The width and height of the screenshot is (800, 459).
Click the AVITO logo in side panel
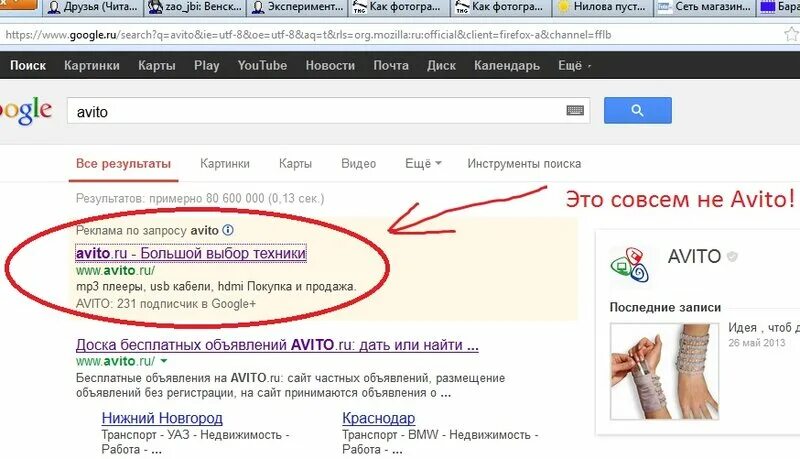[x=630, y=265]
